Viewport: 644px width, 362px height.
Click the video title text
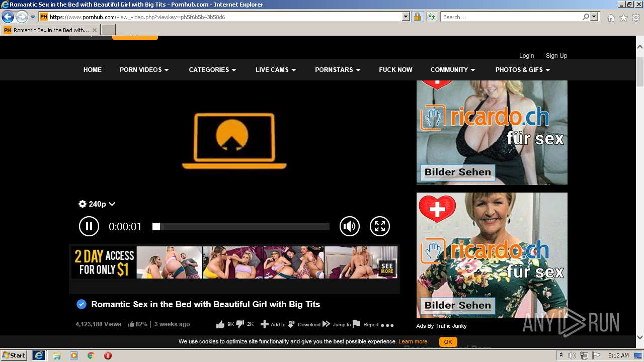[205, 304]
